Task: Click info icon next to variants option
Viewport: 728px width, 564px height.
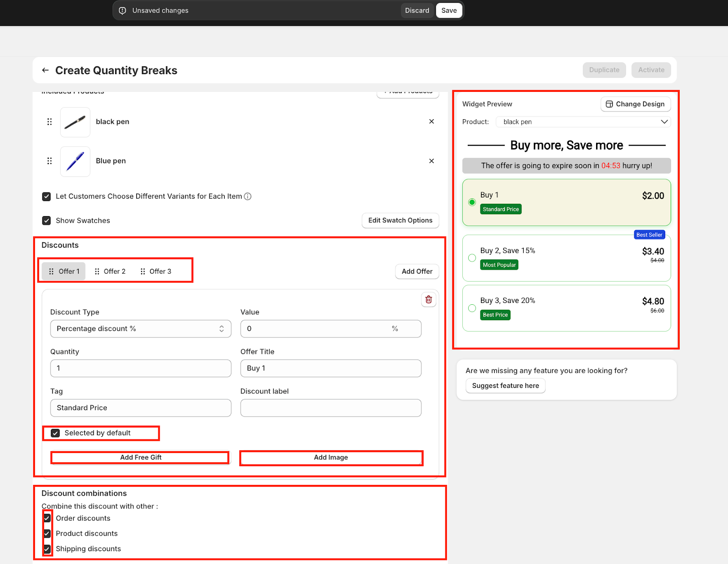Action: pos(248,196)
